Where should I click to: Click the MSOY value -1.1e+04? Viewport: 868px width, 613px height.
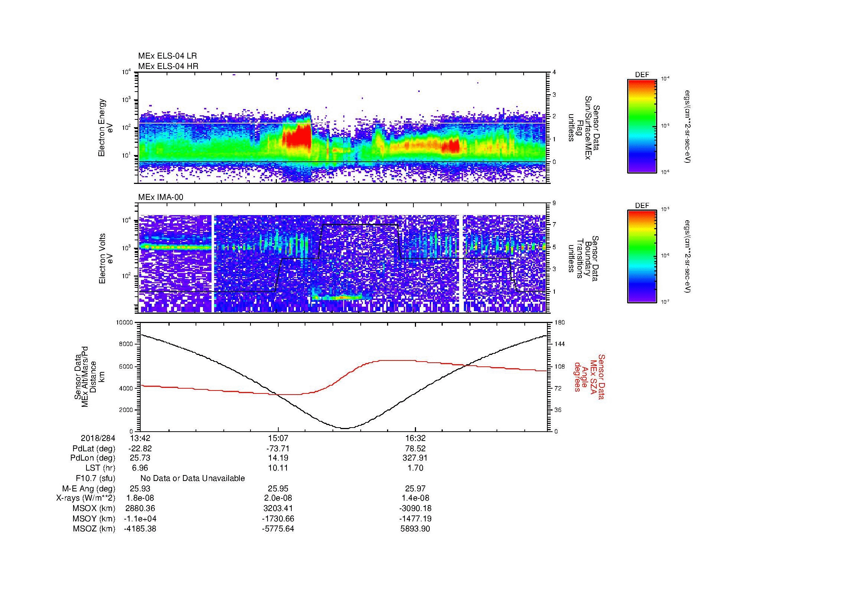[x=140, y=519]
